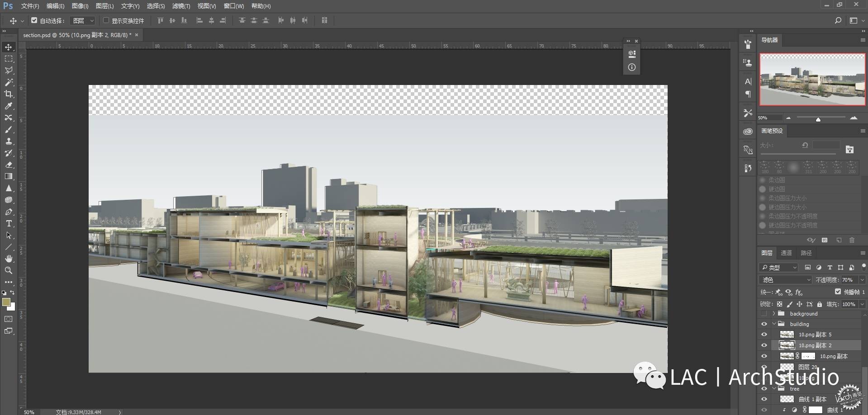Screen dimensions: 868x415
Task: Toggle the 传播帧 1 checkbox
Action: [838, 292]
